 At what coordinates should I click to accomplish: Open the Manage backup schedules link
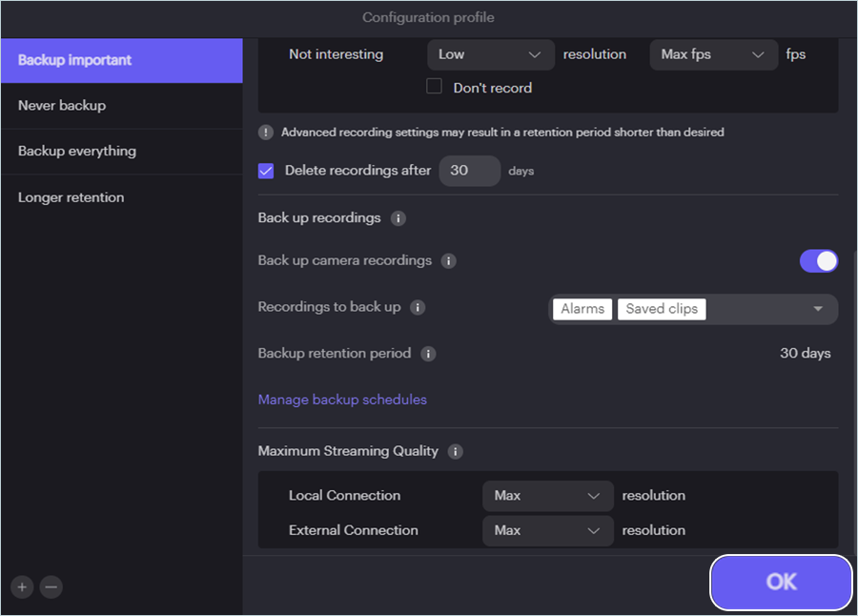click(x=342, y=400)
